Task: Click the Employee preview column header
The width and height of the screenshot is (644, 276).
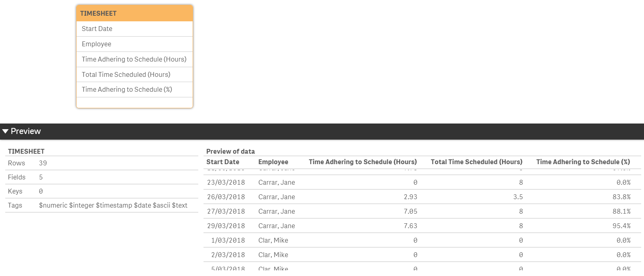Action: point(273,162)
